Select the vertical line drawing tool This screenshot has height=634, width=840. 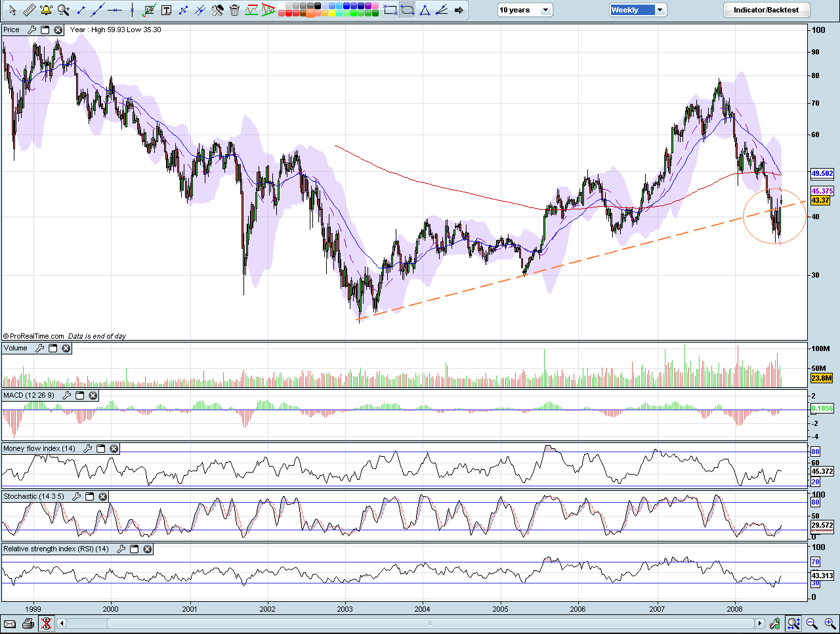132,10
